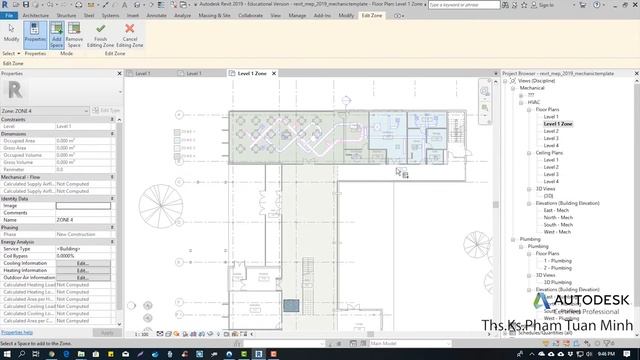Collapse Mechanical - Flow property group
The height and width of the screenshot is (360, 640).
(x=112, y=177)
